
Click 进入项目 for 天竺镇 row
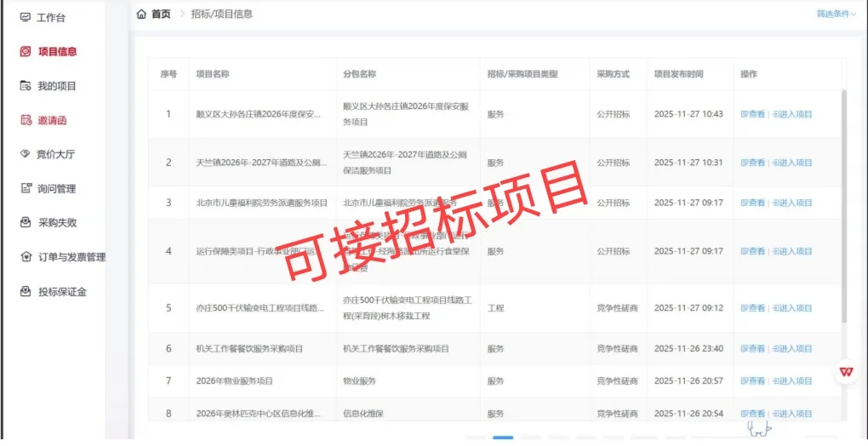pos(792,163)
